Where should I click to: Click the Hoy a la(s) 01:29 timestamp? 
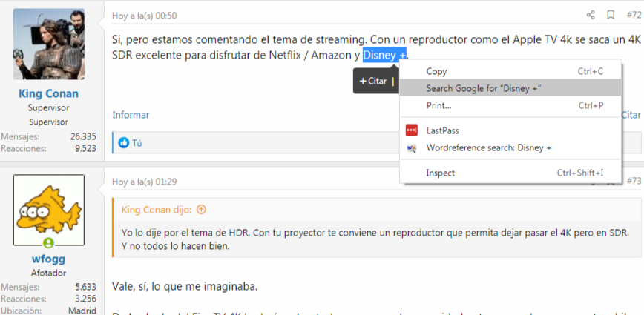point(144,182)
